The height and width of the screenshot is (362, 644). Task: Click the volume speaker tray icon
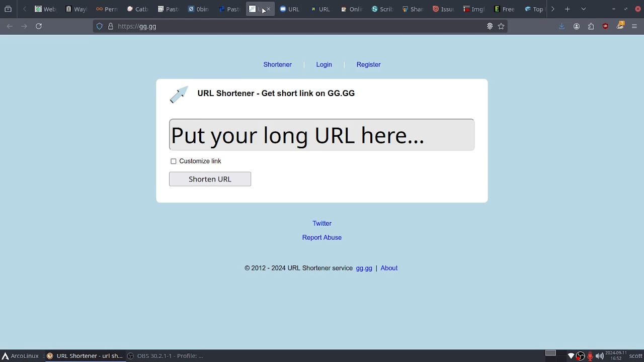600,356
